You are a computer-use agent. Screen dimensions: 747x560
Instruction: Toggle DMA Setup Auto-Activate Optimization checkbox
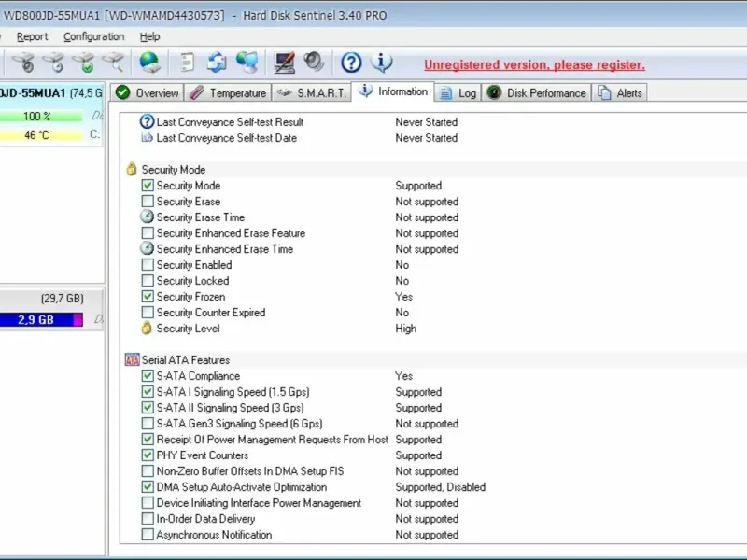[x=148, y=486]
